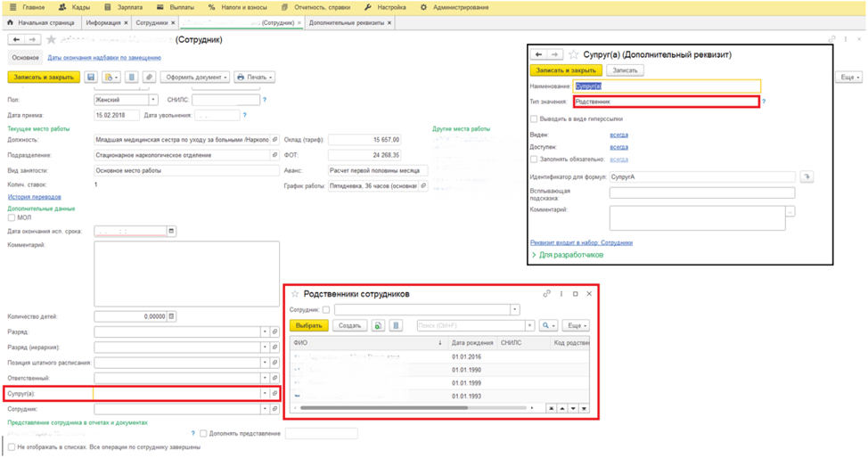868x458 pixels.
Task: Click horizontal scrollbar in Родственники сотрудников list
Action: pyautogui.click(x=384, y=408)
